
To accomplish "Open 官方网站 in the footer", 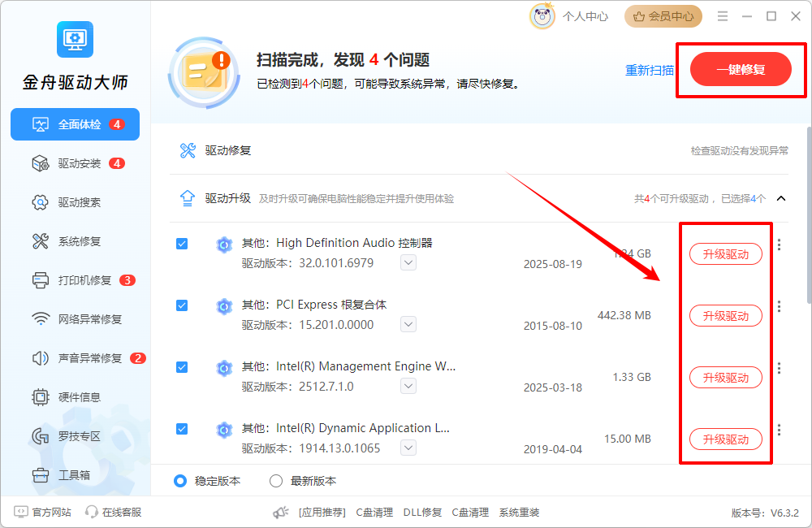I will coord(42,512).
